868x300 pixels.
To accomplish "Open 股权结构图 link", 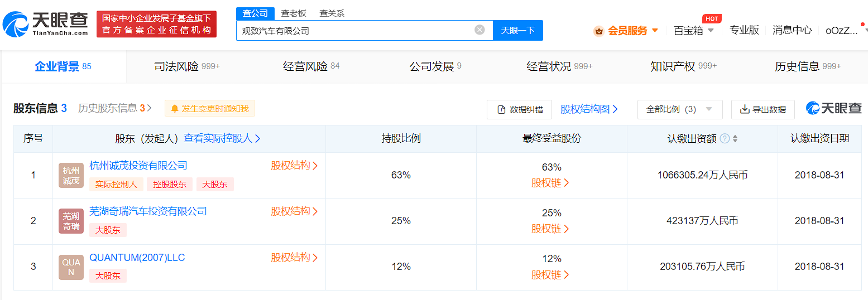I will click(589, 109).
